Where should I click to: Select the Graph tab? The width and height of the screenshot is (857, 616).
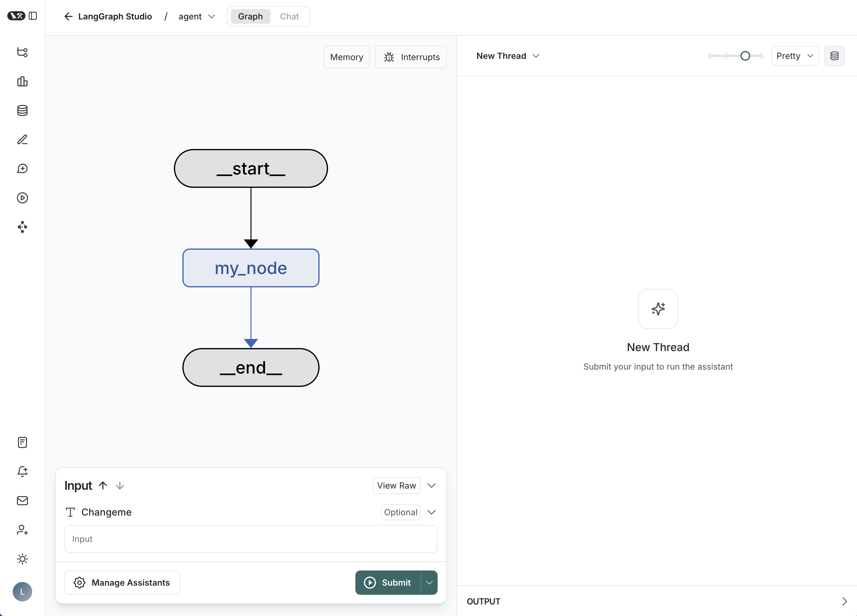250,16
